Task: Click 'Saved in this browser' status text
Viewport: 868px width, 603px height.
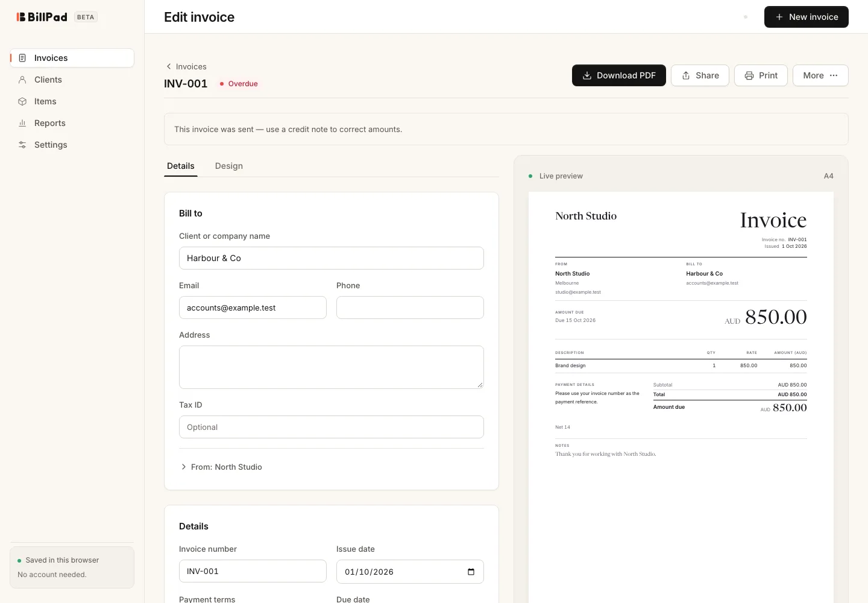Action: pos(62,560)
